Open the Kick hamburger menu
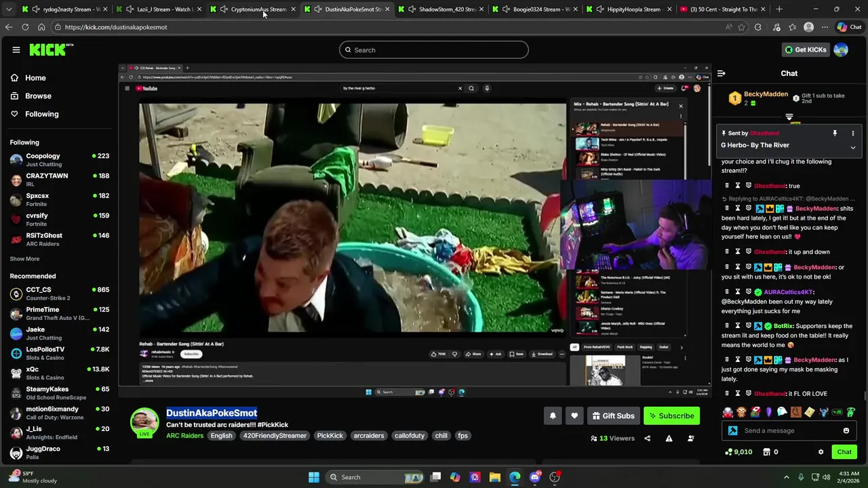Viewport: 868px width, 488px height. pos(16,49)
